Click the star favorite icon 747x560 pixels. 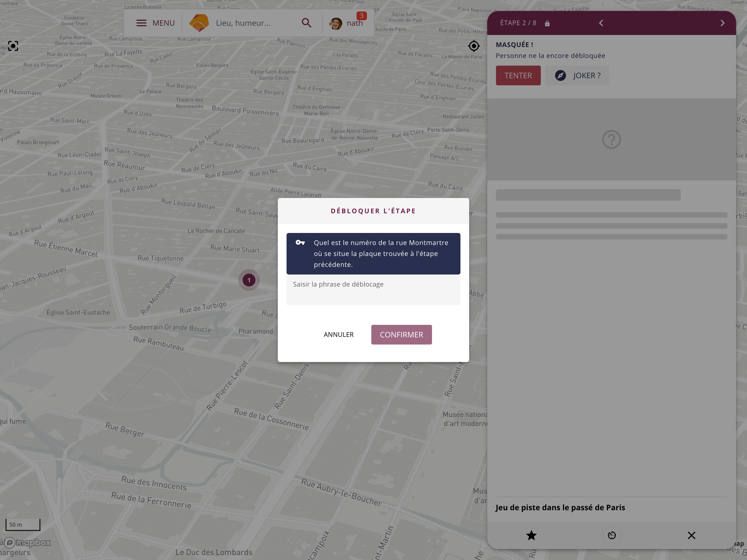[531, 535]
